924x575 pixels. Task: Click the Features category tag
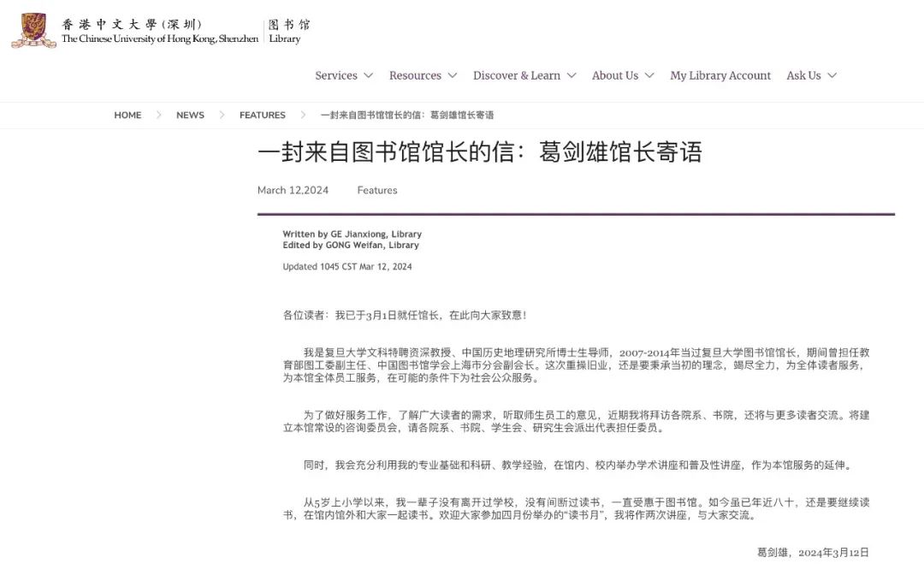pyautogui.click(x=377, y=190)
